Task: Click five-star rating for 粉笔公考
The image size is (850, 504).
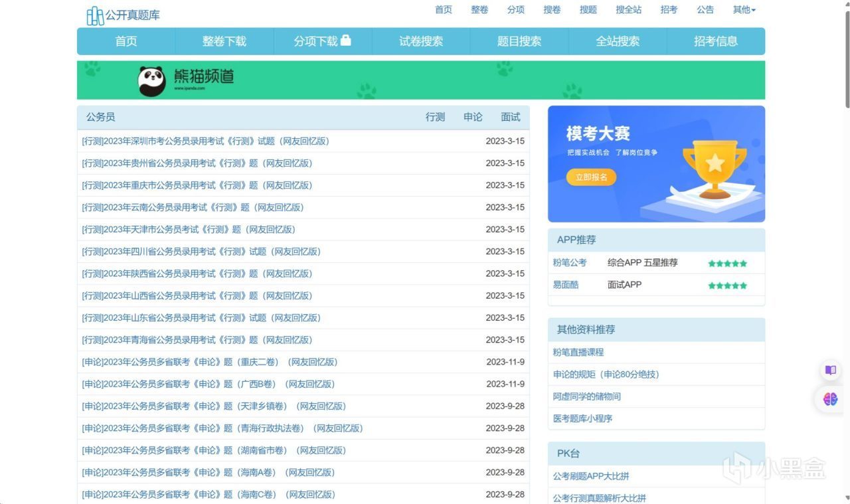Action: pyautogui.click(x=727, y=263)
